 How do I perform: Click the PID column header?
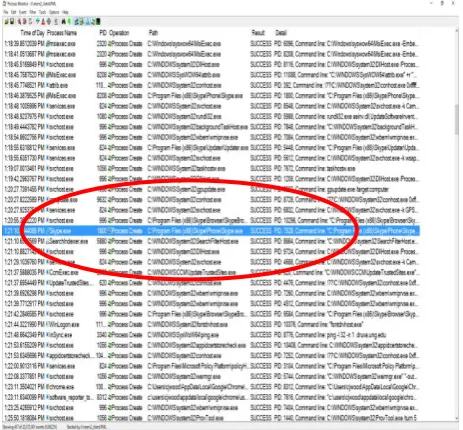103,33
